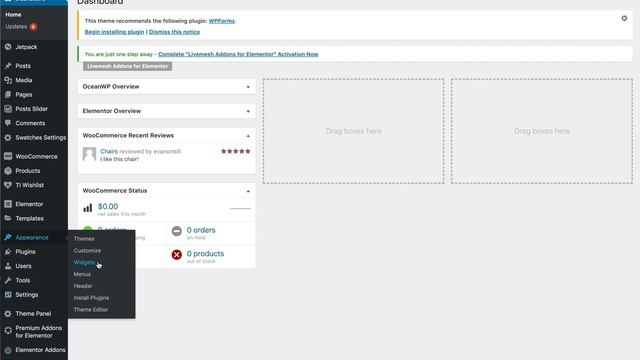The height and width of the screenshot is (360, 640).
Task: Open Header in Appearance submenu
Action: [83, 286]
